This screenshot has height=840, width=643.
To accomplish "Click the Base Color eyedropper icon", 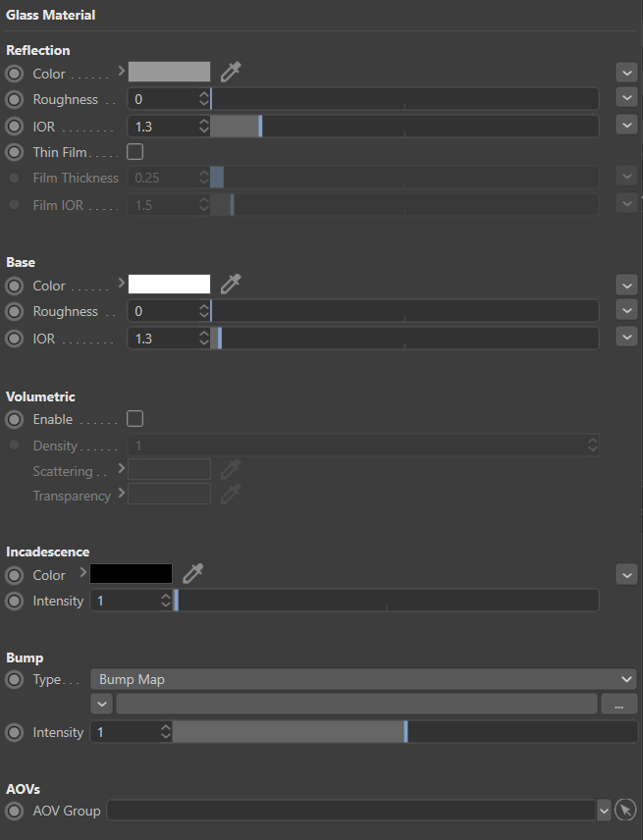I will (x=231, y=285).
